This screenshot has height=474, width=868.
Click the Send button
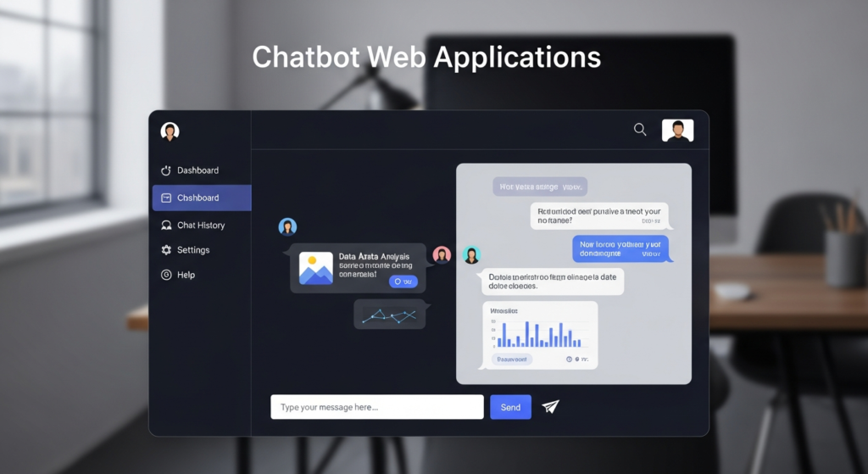point(510,407)
